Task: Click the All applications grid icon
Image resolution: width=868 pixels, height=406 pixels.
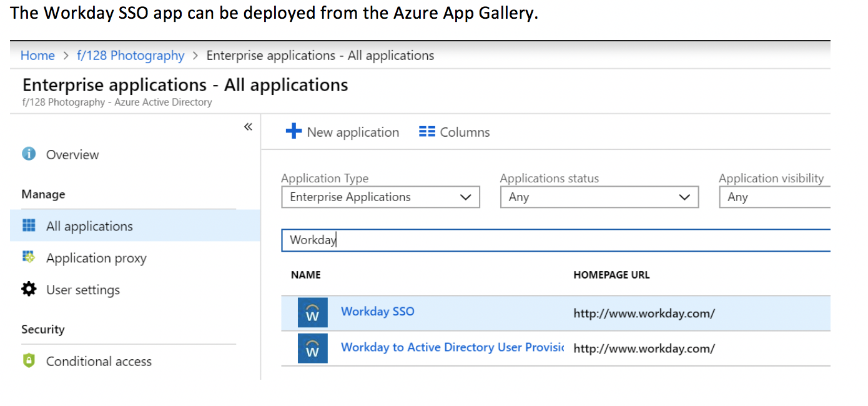Action: tap(28, 226)
